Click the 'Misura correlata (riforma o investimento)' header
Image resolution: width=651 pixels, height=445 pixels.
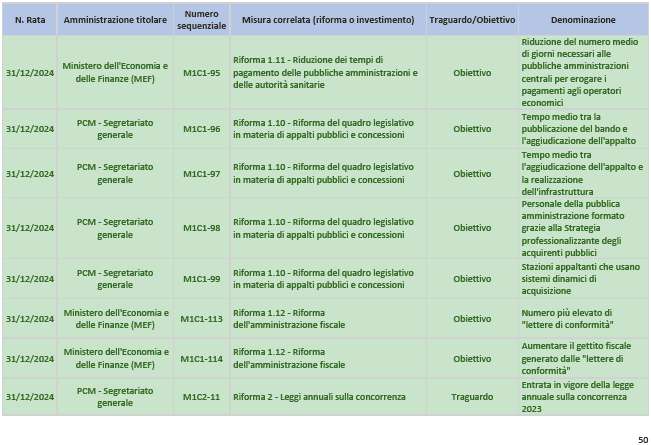328,20
